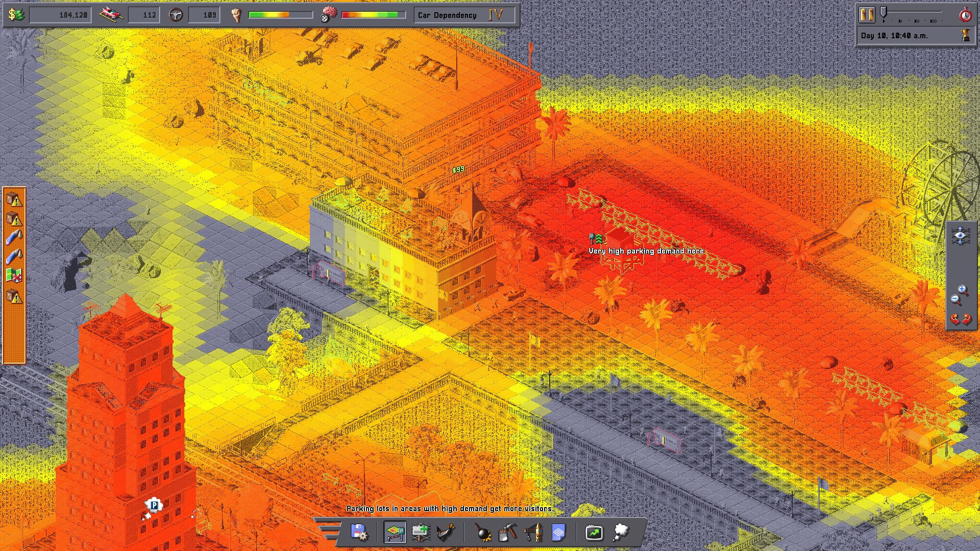Open the trophy objectives icon

tap(966, 35)
